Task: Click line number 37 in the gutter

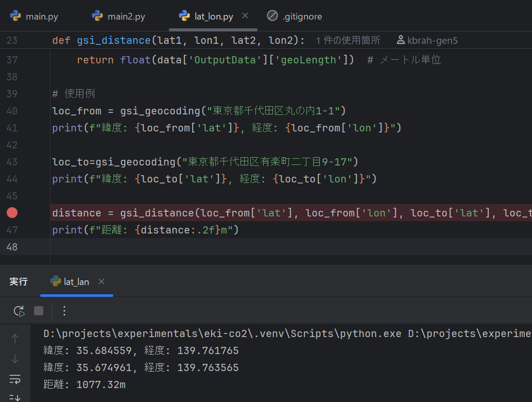Action: (x=12, y=60)
